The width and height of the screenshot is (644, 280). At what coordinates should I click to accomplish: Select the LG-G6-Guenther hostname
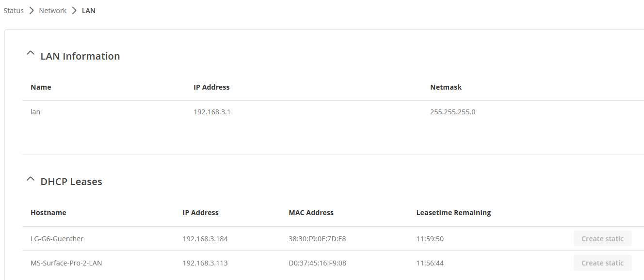tap(57, 239)
